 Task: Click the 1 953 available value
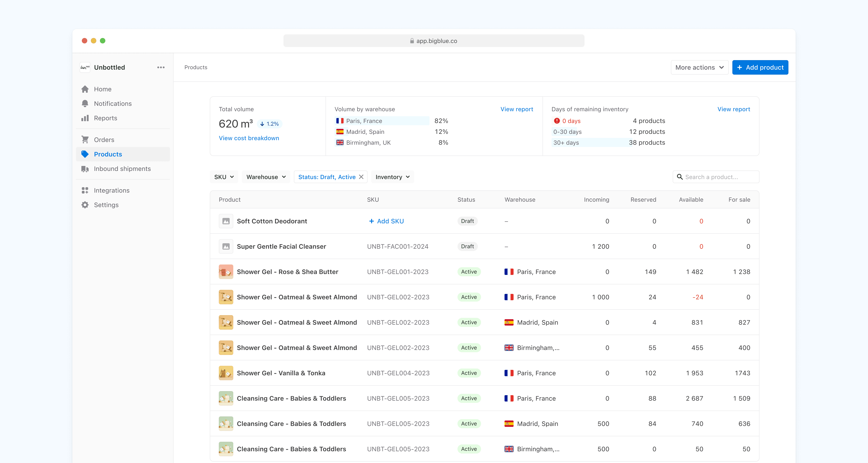click(694, 373)
